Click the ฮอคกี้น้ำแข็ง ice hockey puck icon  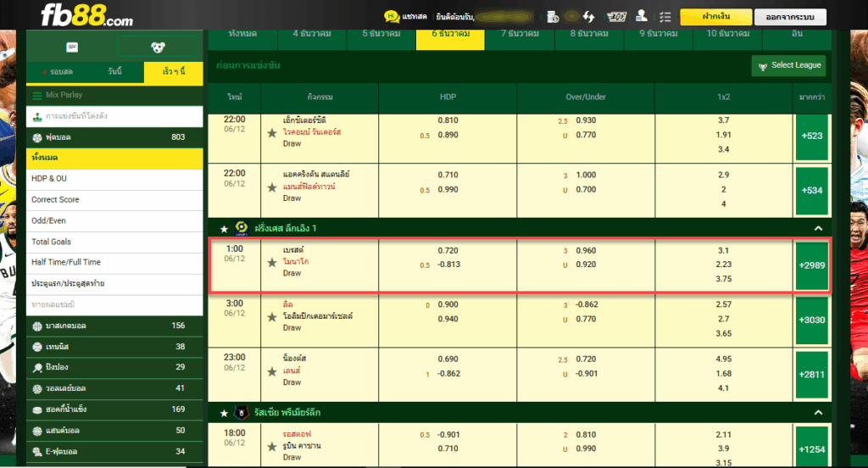tap(37, 409)
